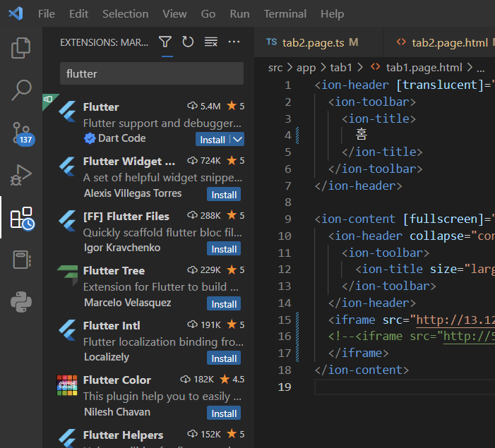Select the app breadcrumb segment
This screenshot has width=495, height=448.
(306, 68)
